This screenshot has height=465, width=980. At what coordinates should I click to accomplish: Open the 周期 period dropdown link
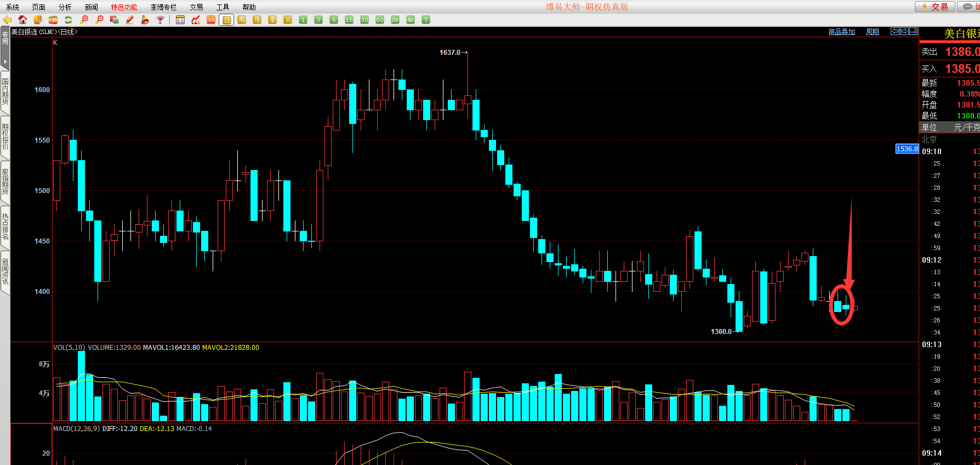[x=872, y=32]
